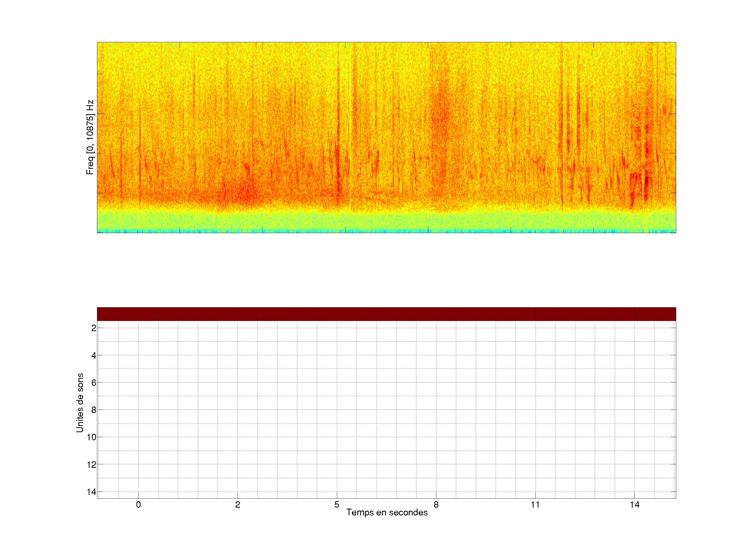Image resolution: width=747 pixels, height=560 pixels.
Task: Click the 4 tick on "Unites de sons" axis
Action: (94, 355)
